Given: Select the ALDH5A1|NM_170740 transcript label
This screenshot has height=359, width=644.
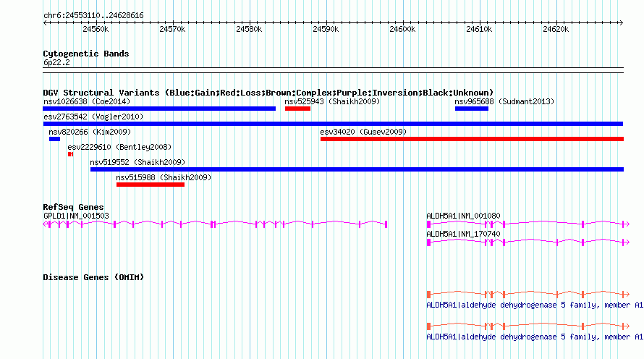Looking at the screenshot, I should pos(463,234).
